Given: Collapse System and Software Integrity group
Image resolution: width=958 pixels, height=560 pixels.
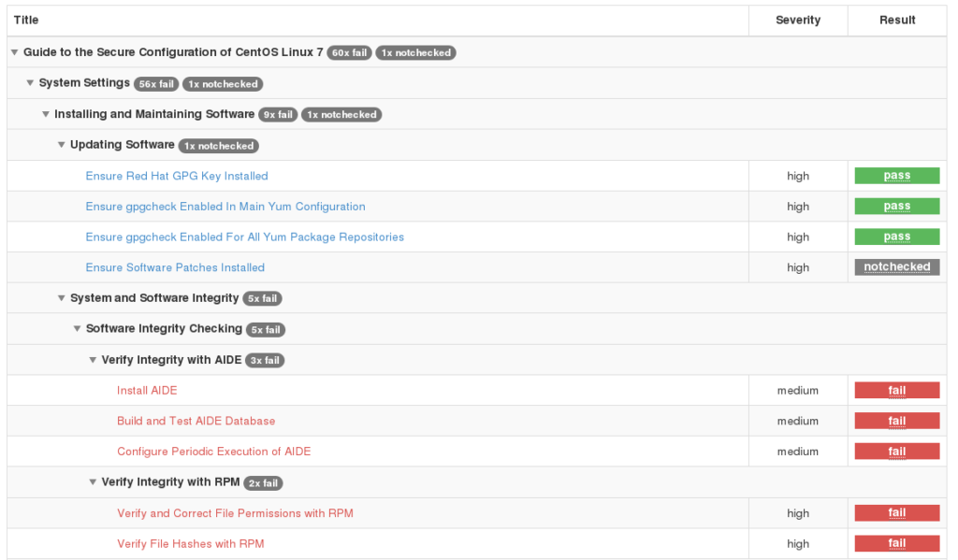Looking at the screenshot, I should (61, 298).
